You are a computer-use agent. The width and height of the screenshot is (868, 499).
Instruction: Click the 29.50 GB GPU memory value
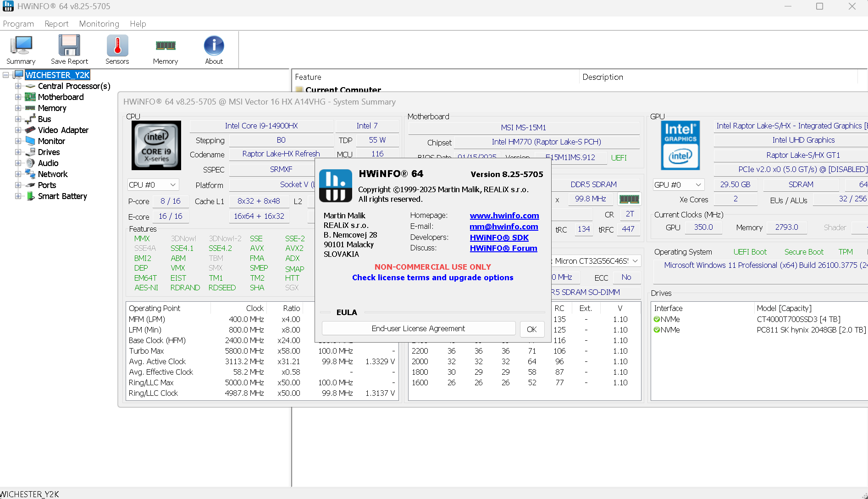pyautogui.click(x=735, y=184)
